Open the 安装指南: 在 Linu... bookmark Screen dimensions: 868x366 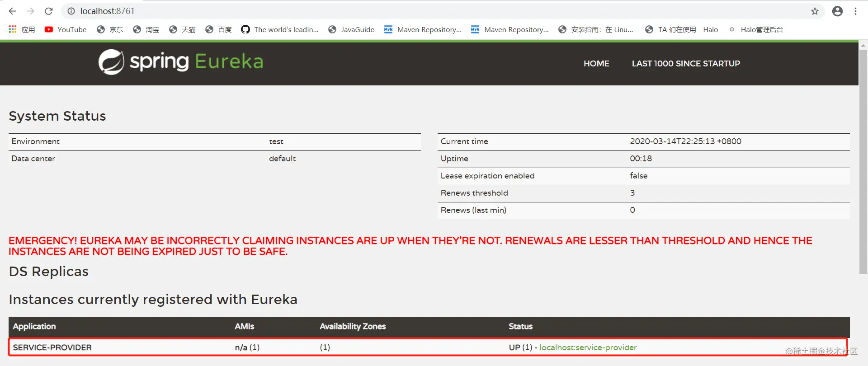[x=596, y=29]
